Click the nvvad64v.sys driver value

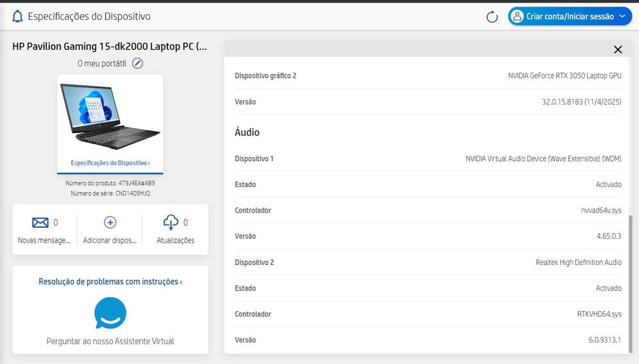pyautogui.click(x=601, y=211)
